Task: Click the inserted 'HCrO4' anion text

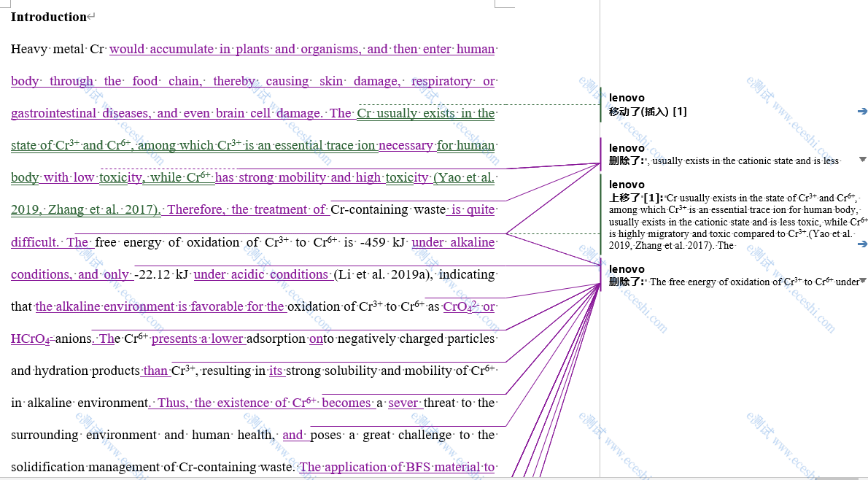Action: point(31,339)
